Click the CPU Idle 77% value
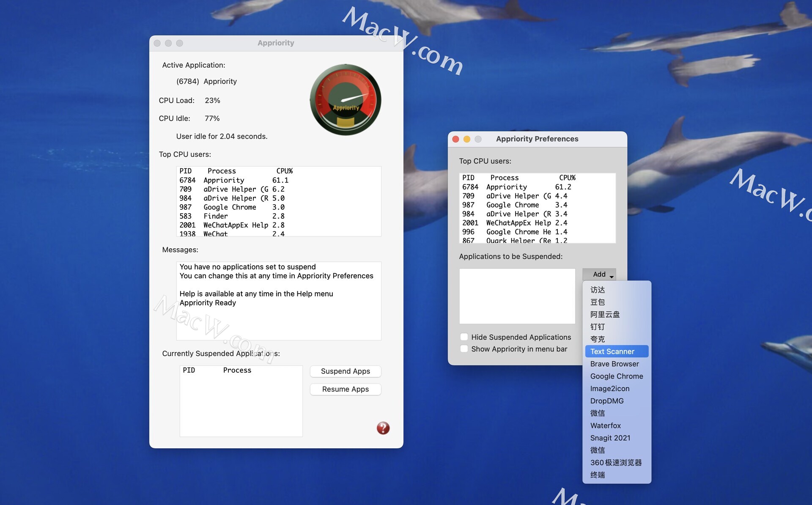 (x=212, y=118)
